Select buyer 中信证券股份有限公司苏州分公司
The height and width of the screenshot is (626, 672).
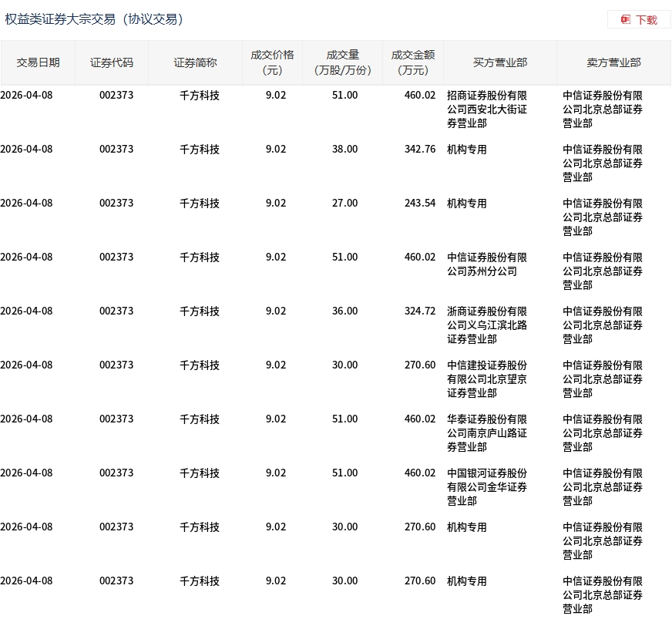487,264
